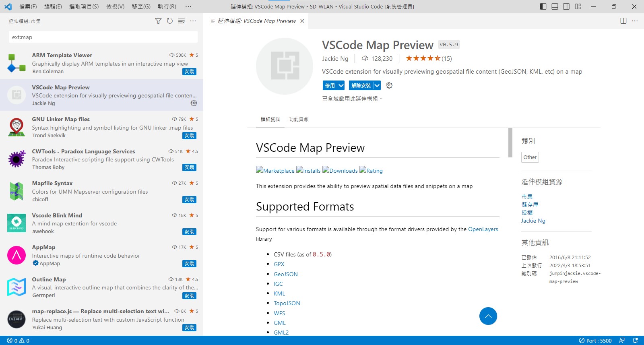Image resolution: width=644 pixels, height=345 pixels.
Task: Expand the 解除安裝 (uninstall) dropdown arrow
Action: tap(377, 85)
